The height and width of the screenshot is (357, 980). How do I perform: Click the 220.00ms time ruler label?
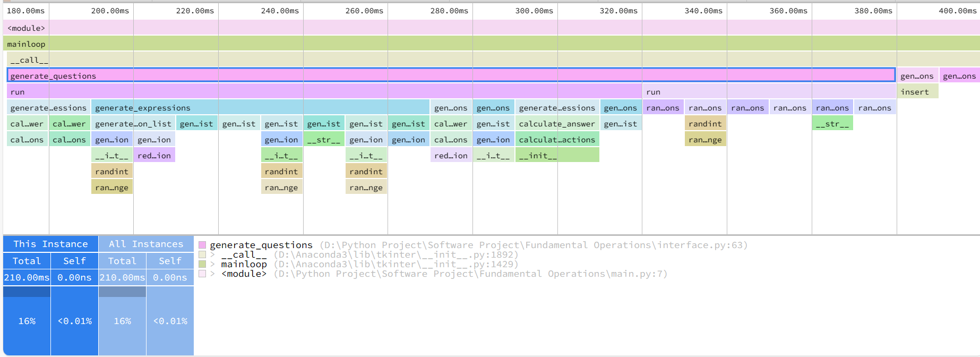pyautogui.click(x=195, y=11)
